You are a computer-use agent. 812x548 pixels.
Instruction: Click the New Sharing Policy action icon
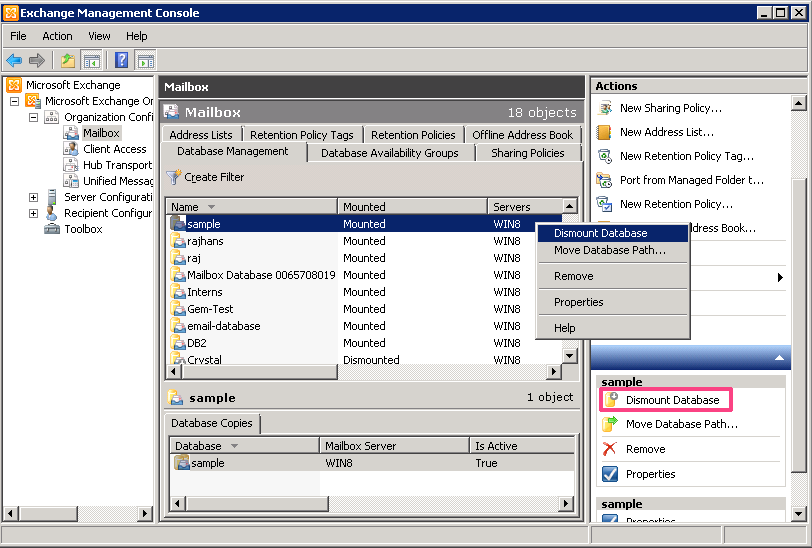point(604,108)
